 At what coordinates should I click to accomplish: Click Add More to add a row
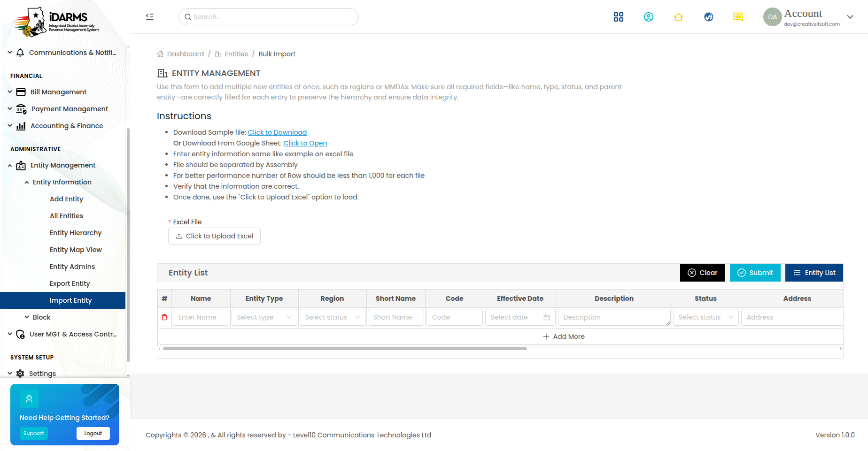tap(564, 336)
